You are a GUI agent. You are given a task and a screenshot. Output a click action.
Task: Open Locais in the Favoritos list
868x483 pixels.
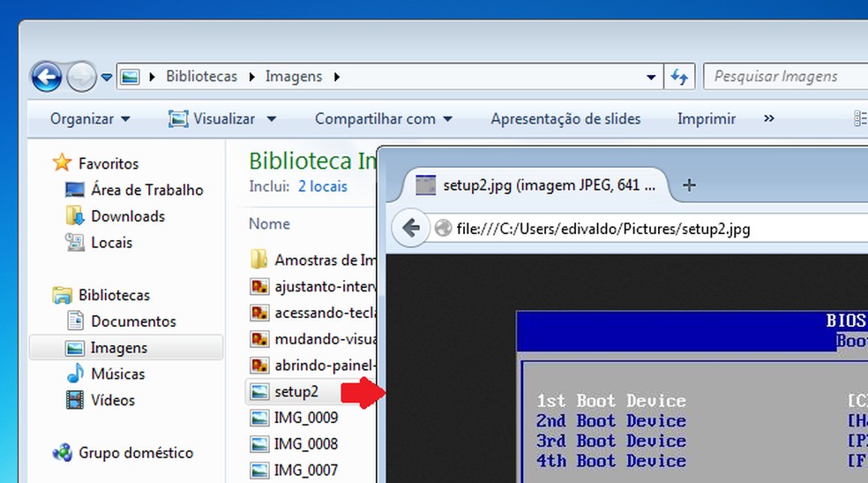click(x=111, y=243)
